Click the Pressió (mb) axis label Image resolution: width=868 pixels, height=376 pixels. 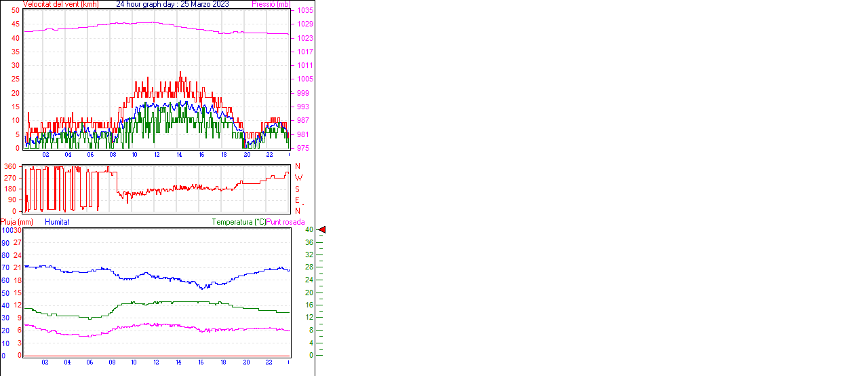(x=271, y=4)
